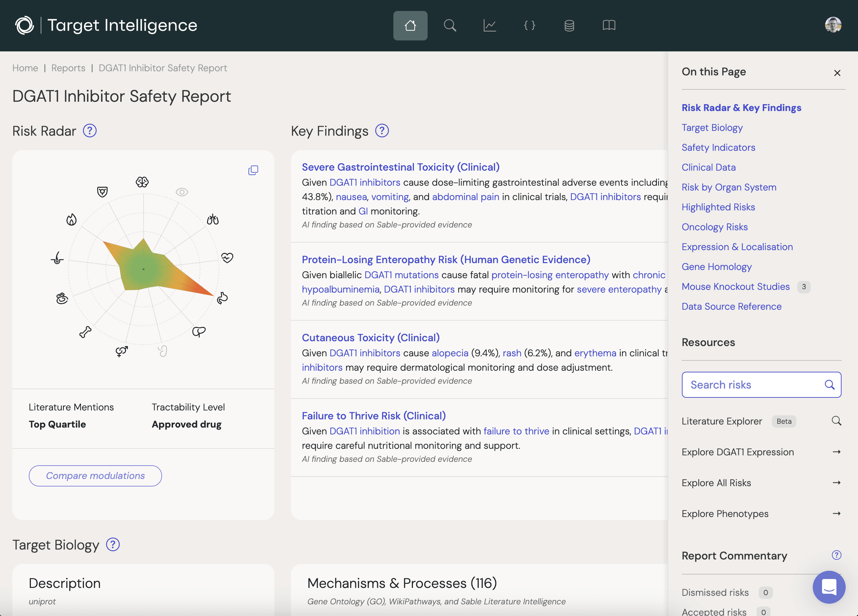Close the On this Page panel
Screen dimensions: 858x616
[x=837, y=73]
